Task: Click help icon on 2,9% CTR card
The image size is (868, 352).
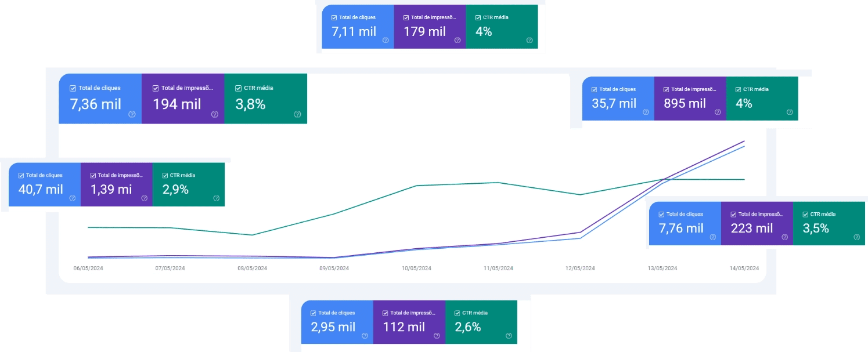Action: (216, 198)
